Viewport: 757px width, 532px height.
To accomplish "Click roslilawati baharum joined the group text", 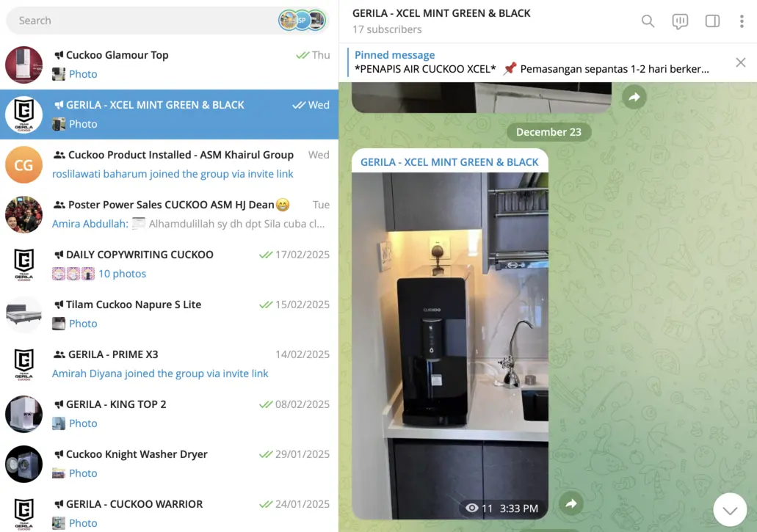I will click(x=173, y=174).
